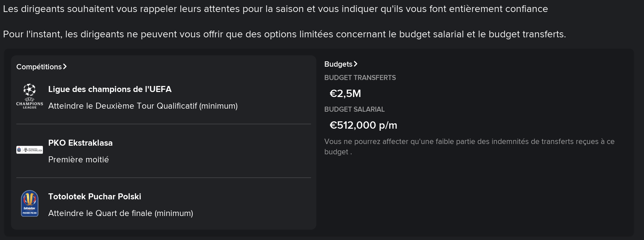Expand the Budgets section chevron
This screenshot has width=644, height=240.
point(356,64)
